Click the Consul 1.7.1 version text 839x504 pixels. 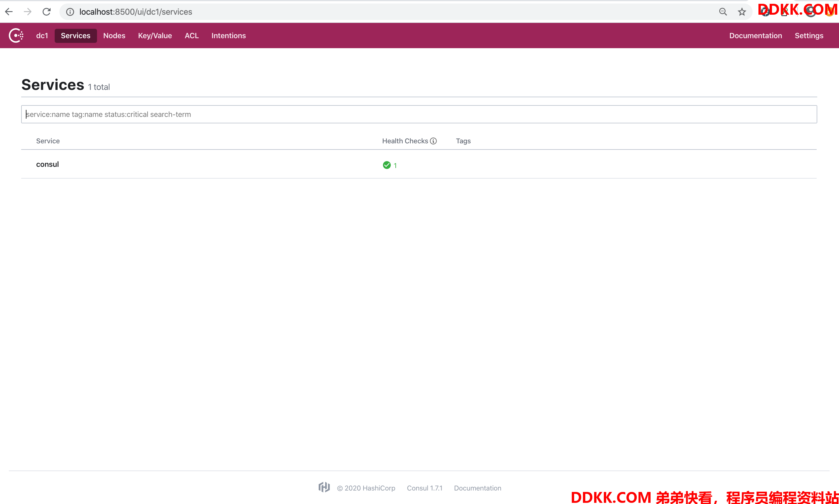coord(424,488)
